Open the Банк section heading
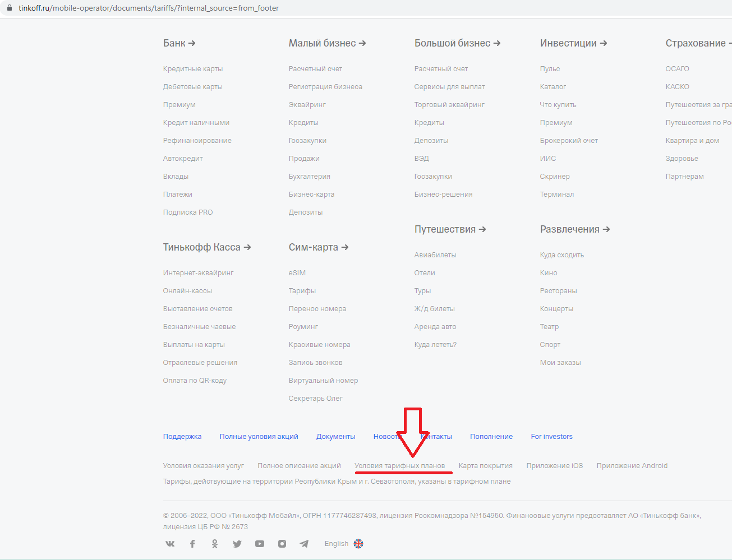 [x=179, y=43]
